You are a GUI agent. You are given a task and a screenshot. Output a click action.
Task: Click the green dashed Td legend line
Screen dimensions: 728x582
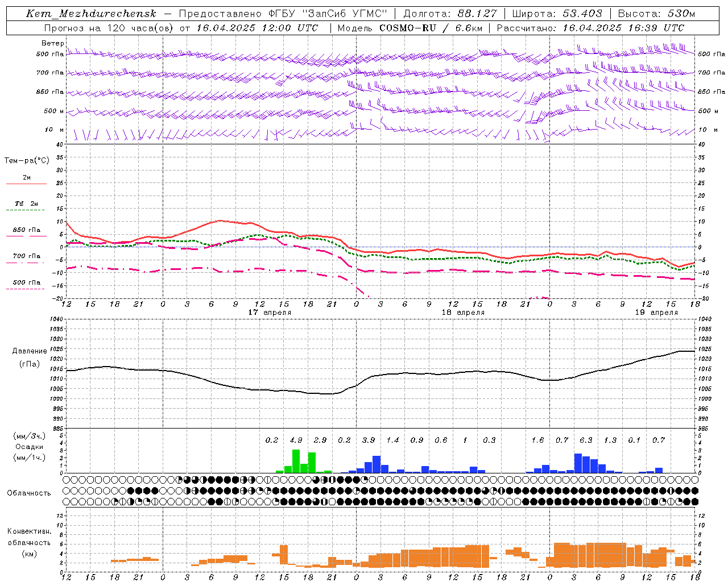[26, 210]
